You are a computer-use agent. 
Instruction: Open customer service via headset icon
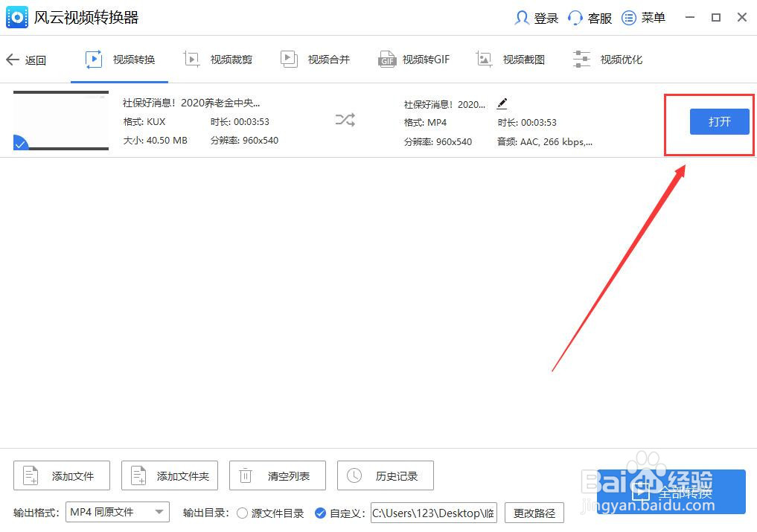tap(573, 17)
